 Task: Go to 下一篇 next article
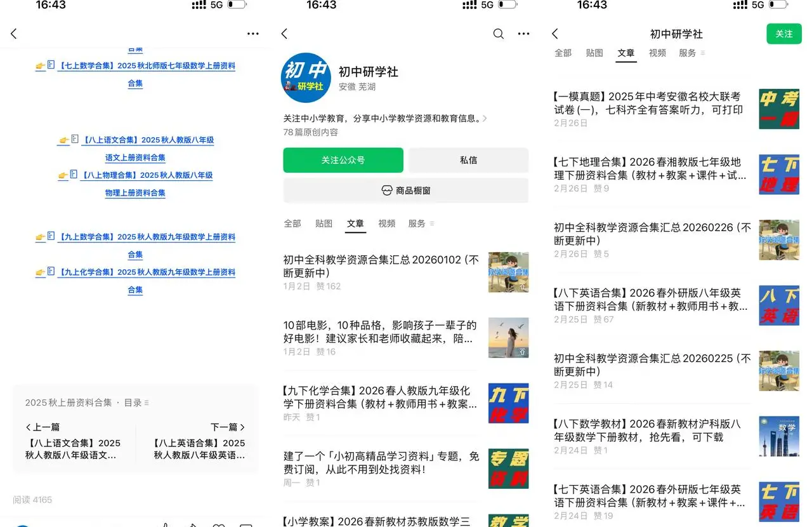click(x=199, y=441)
